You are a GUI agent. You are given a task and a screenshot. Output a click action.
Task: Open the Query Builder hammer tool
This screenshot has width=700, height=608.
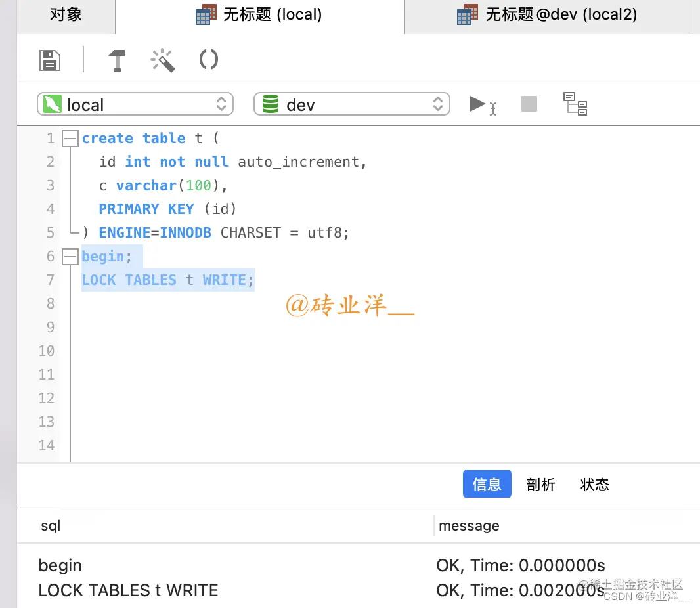click(x=117, y=60)
